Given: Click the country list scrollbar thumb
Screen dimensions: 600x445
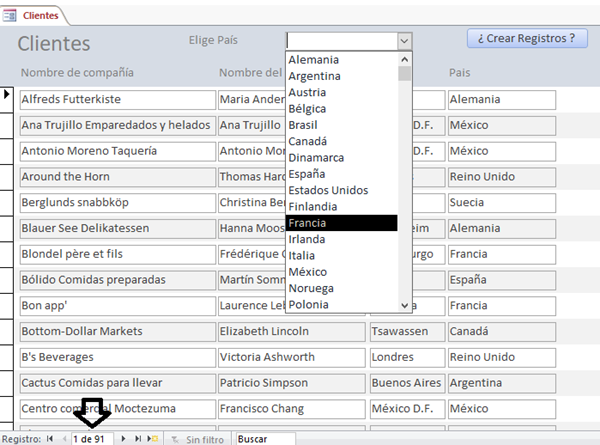Looking at the screenshot, I should coord(404,73).
